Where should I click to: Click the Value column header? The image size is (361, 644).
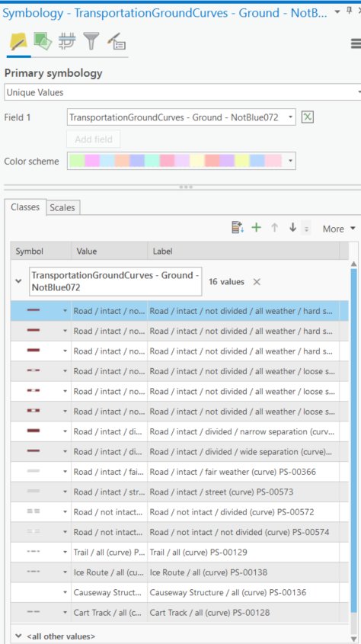click(x=110, y=252)
